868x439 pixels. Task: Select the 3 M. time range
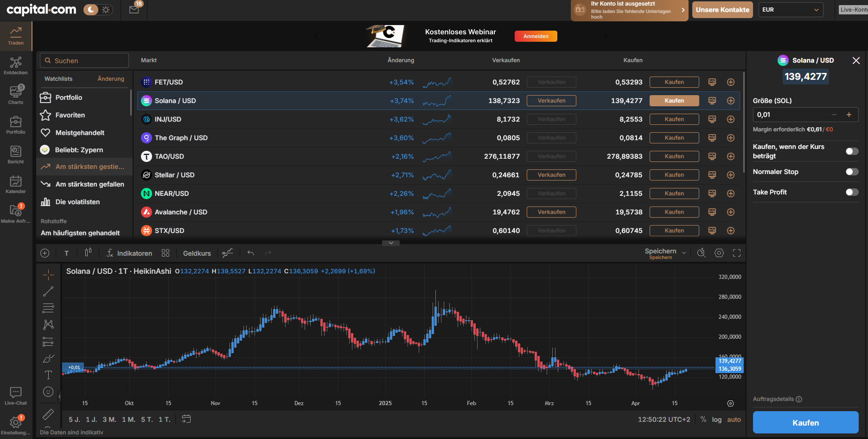(x=109, y=420)
